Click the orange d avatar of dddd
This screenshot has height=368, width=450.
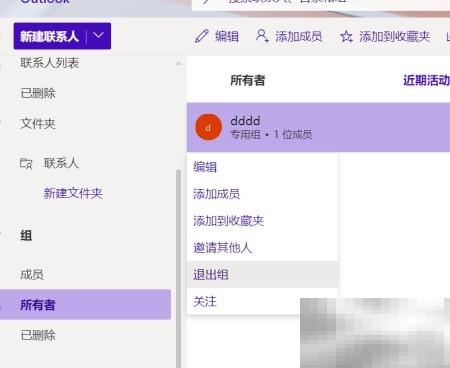[208, 127]
